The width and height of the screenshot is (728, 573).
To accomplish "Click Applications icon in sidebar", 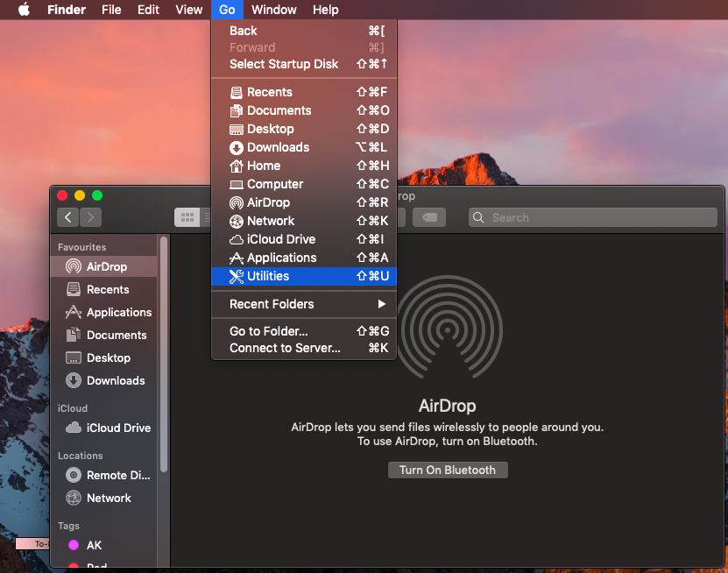I will click(74, 312).
